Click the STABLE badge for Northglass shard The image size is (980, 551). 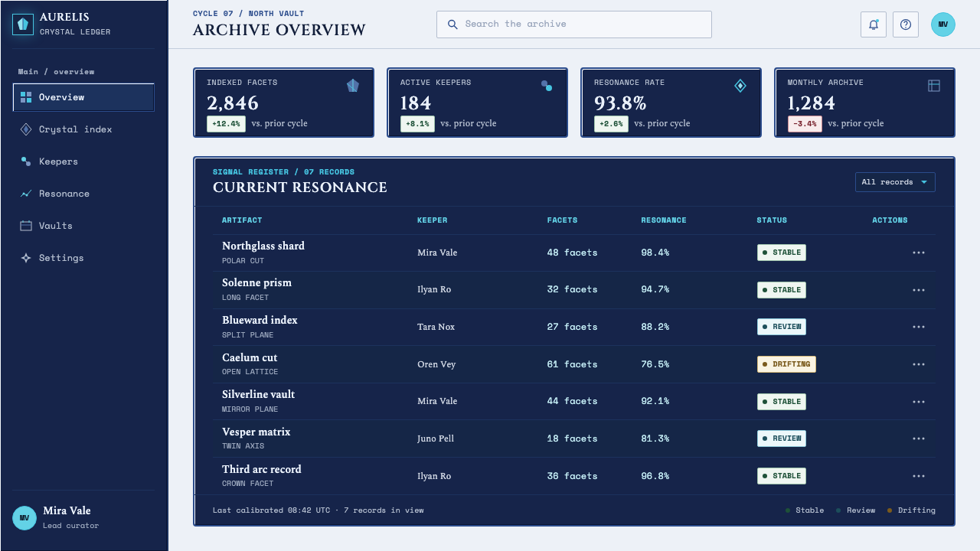(x=782, y=253)
